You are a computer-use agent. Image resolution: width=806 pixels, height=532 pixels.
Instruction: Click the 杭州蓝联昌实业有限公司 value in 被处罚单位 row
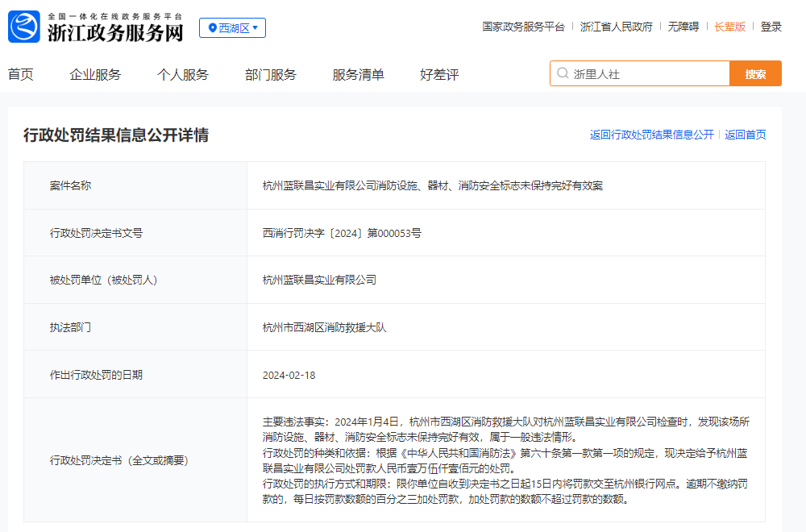pos(319,281)
